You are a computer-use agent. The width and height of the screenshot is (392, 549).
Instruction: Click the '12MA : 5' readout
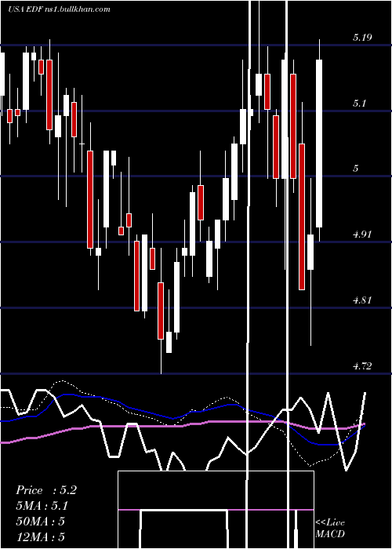(x=40, y=536)
